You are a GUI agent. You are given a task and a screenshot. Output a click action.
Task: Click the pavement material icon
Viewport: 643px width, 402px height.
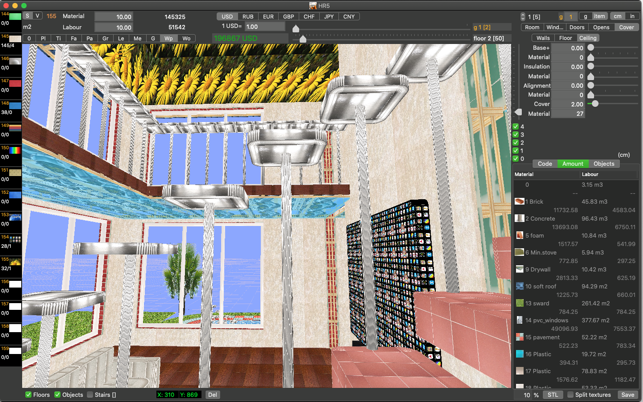(519, 337)
